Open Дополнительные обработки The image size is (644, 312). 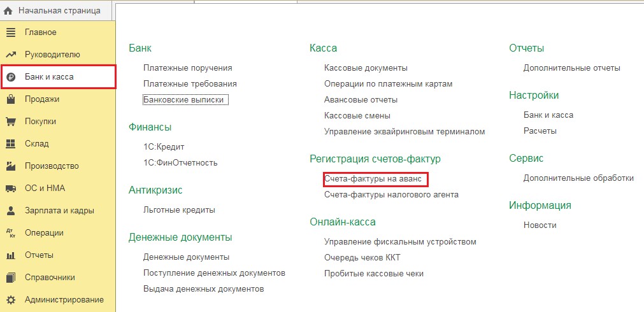[578, 178]
